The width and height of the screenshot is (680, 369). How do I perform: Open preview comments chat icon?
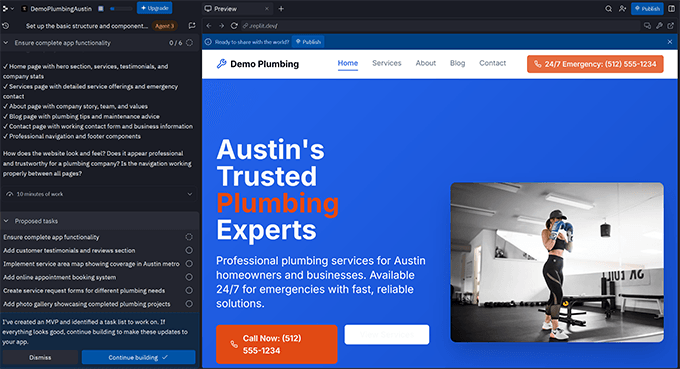(647, 26)
